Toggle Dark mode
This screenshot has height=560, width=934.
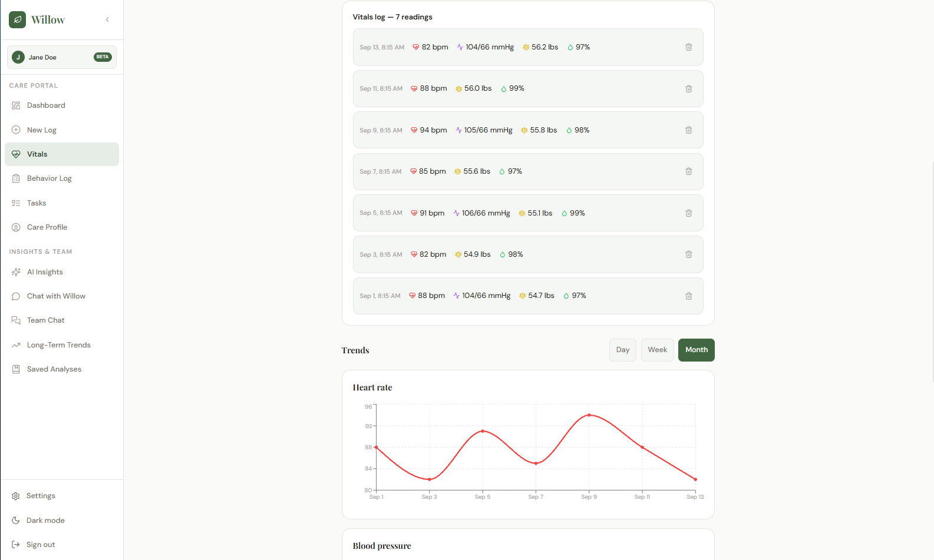62,521
